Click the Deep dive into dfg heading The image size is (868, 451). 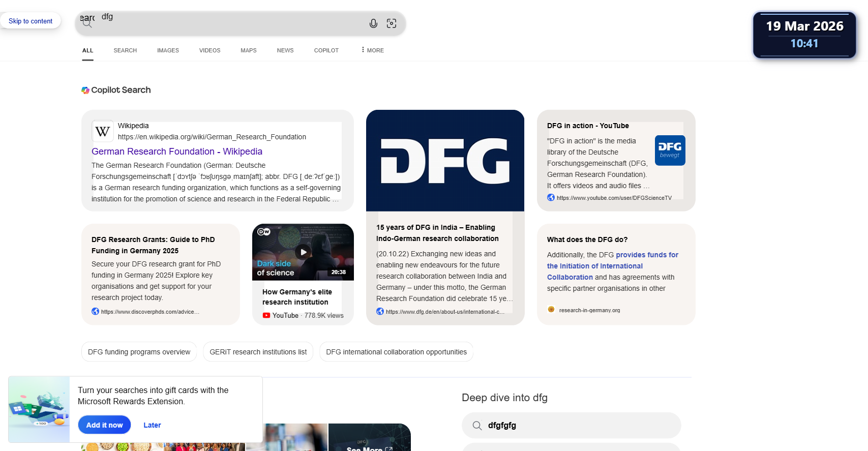pyautogui.click(x=504, y=398)
